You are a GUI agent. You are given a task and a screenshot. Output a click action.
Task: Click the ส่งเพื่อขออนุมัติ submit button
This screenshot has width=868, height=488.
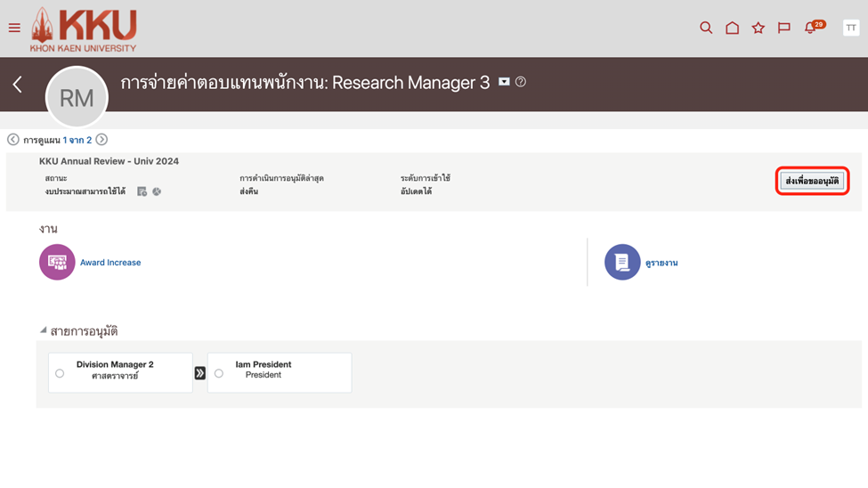tap(812, 181)
